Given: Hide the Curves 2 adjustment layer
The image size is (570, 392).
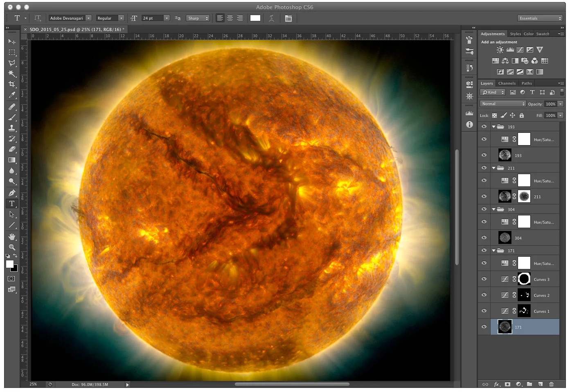Looking at the screenshot, I should (484, 295).
